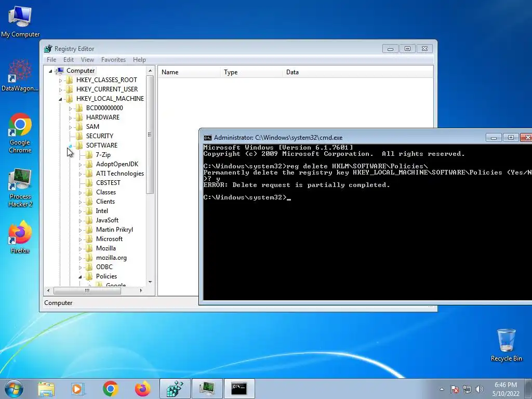
Task: Show hidden tray icons arrow
Action: pyautogui.click(x=442, y=390)
